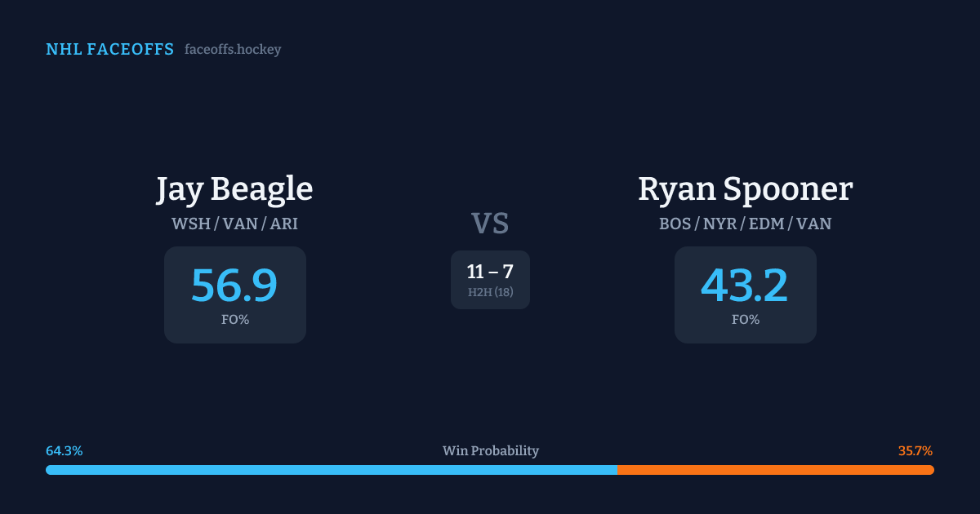980x514 pixels.
Task: Click the blue segment of probability bar
Action: click(x=331, y=470)
